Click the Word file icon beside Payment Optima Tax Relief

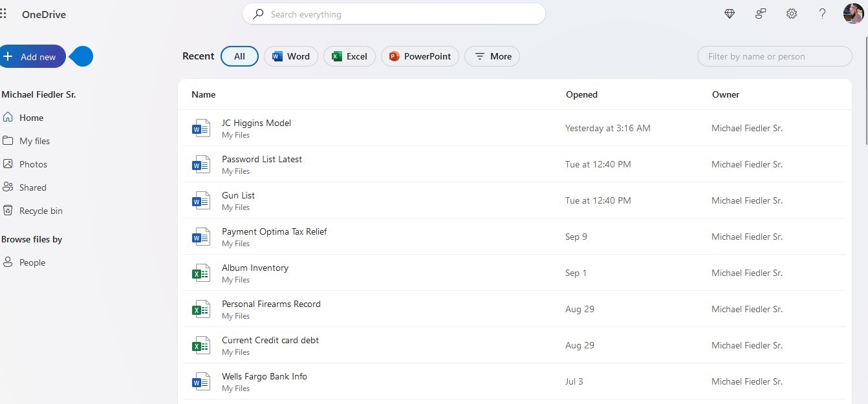tap(201, 237)
